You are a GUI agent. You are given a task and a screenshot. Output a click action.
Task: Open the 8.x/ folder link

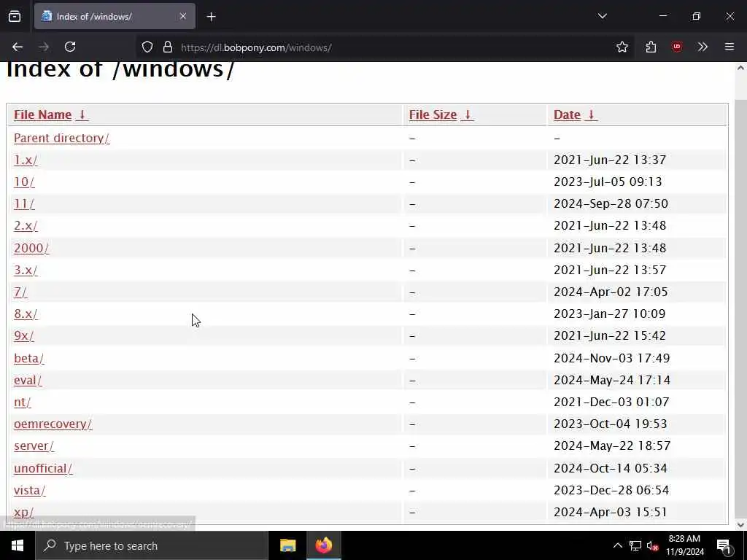coord(26,314)
